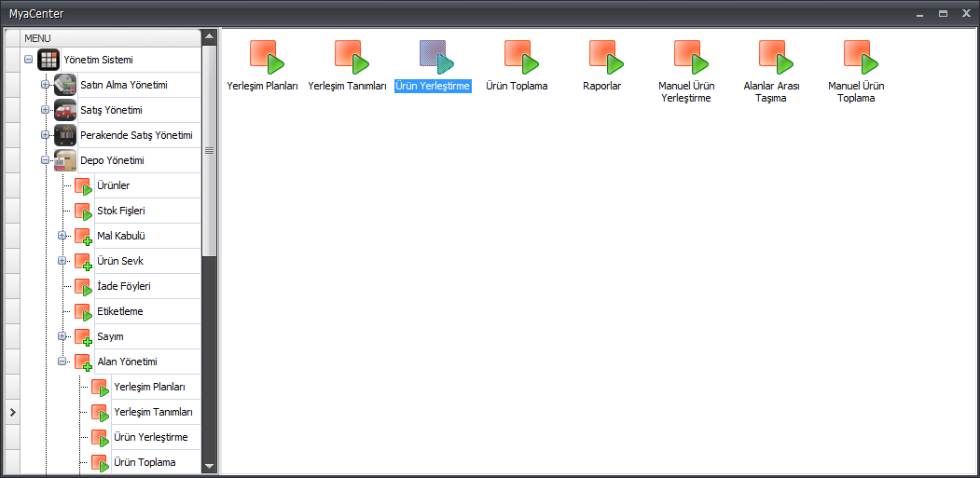Click the Yönetim Sistemi grid icon

click(x=48, y=60)
